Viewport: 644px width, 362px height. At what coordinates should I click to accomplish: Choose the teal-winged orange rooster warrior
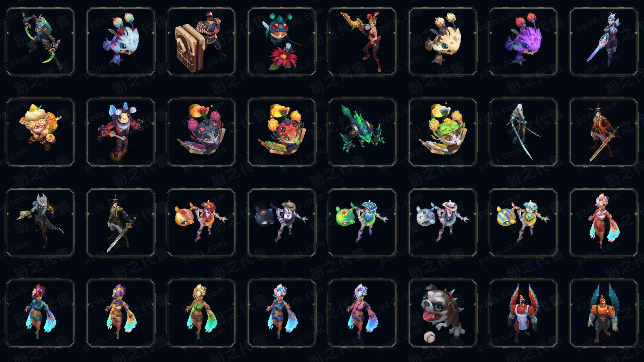point(604,313)
